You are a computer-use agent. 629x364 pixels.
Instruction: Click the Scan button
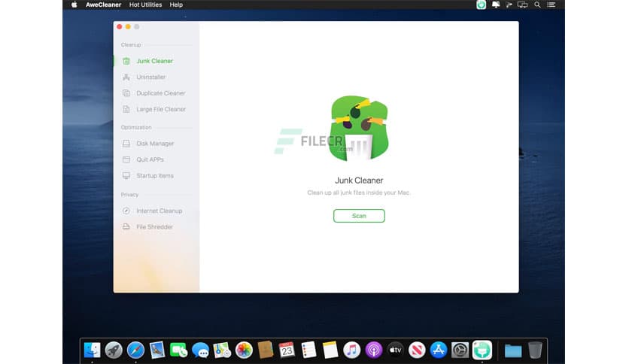pyautogui.click(x=359, y=216)
